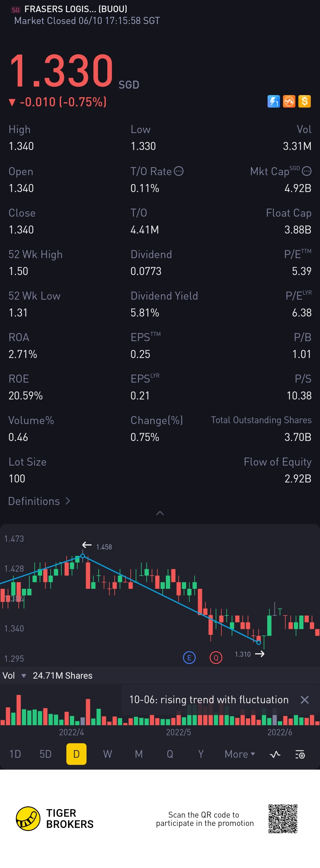
Task: Open chart settings icon beside timeframes
Action: click(300, 754)
